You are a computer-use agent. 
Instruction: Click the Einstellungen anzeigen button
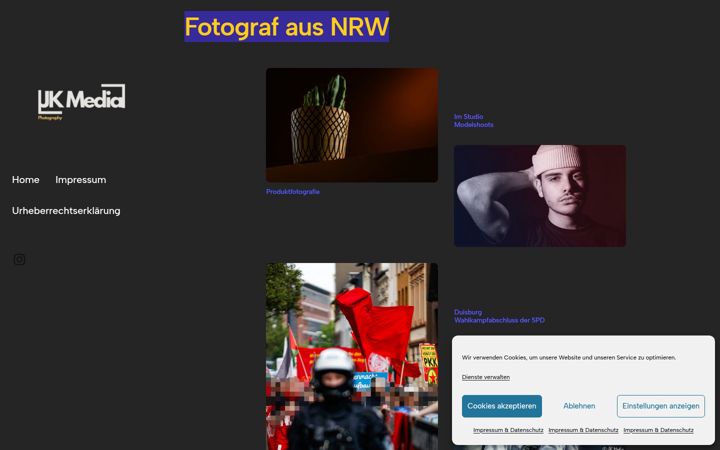pyautogui.click(x=661, y=406)
